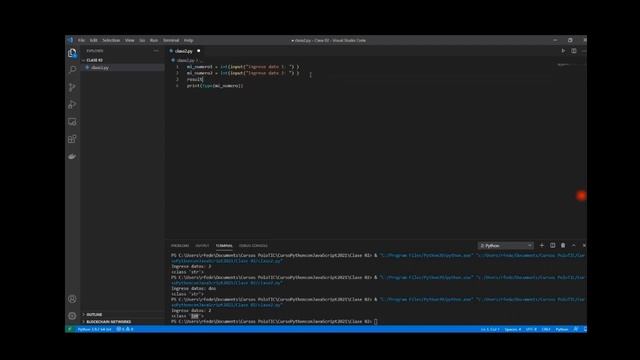Show errors and warnings from the status bar
Image resolution: width=640 pixels, height=360 pixels.
point(125,329)
